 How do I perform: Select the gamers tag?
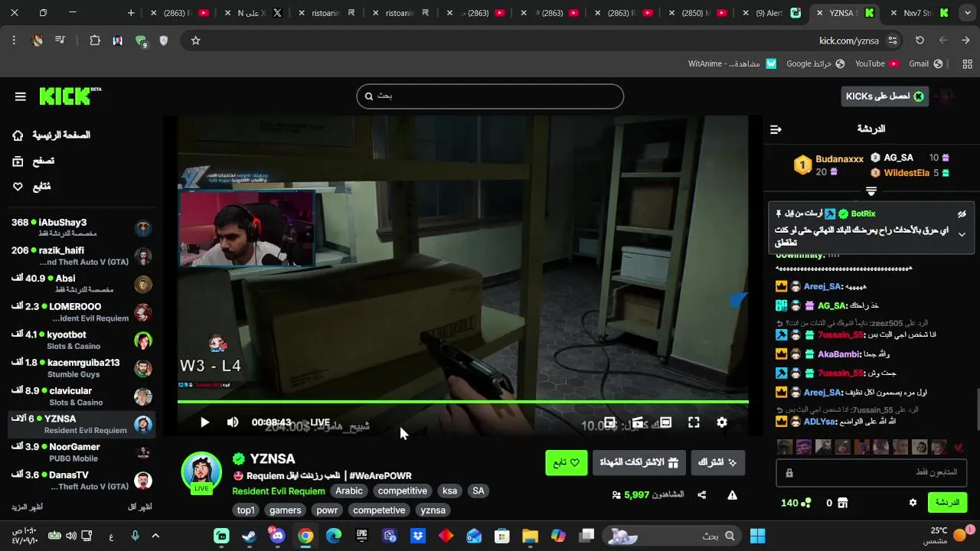[x=286, y=510]
